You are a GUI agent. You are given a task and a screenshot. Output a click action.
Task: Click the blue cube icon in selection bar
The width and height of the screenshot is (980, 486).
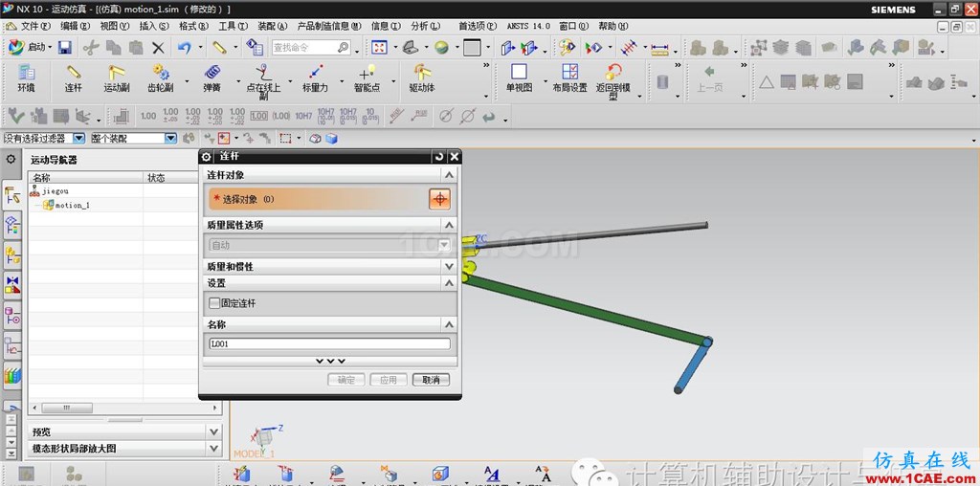coord(331,139)
